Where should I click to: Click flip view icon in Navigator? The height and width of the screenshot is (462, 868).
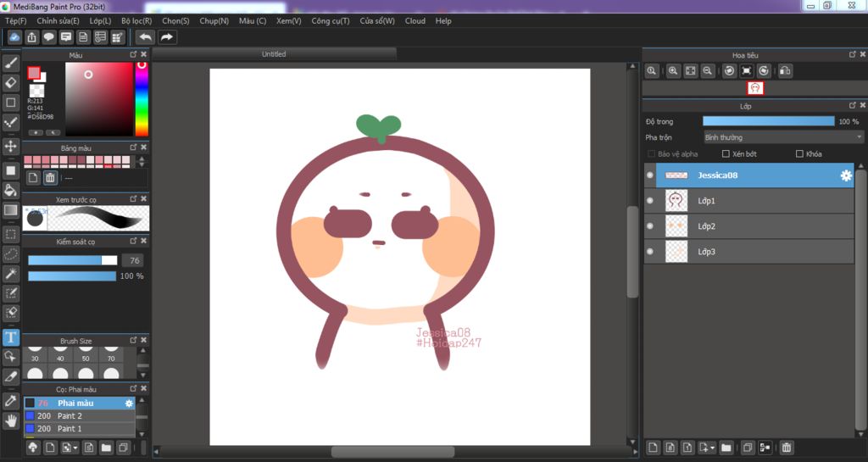coord(785,71)
